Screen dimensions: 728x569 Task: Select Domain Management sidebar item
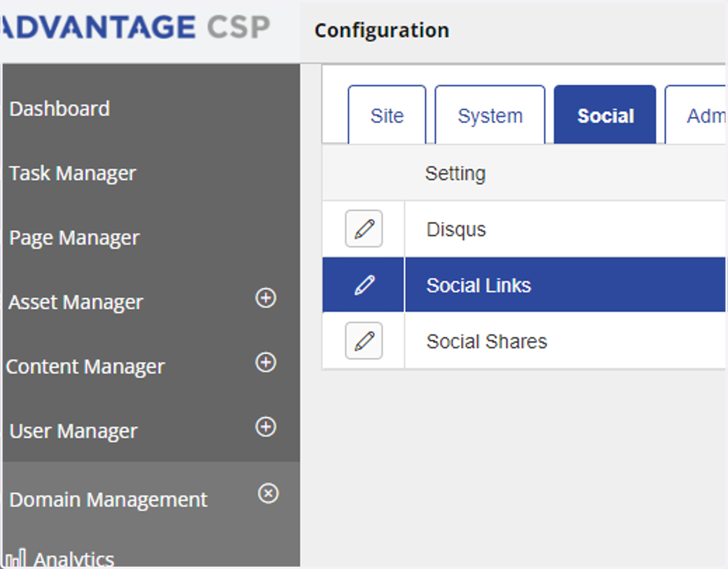point(109,500)
